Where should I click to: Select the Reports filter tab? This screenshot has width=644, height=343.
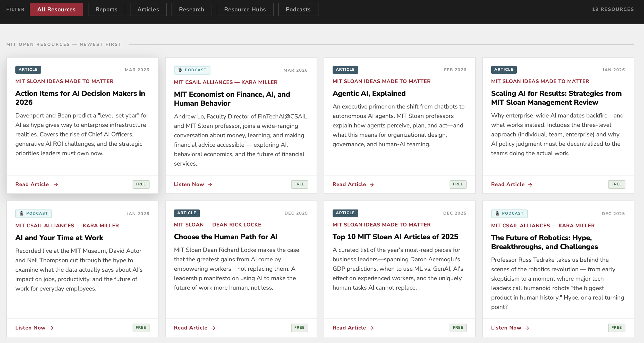[x=106, y=9]
